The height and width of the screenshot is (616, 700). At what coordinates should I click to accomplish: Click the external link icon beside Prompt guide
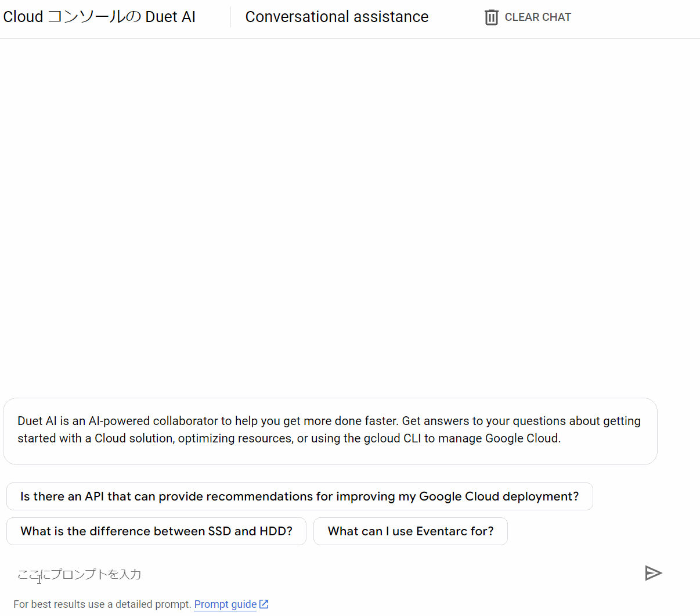[264, 604]
